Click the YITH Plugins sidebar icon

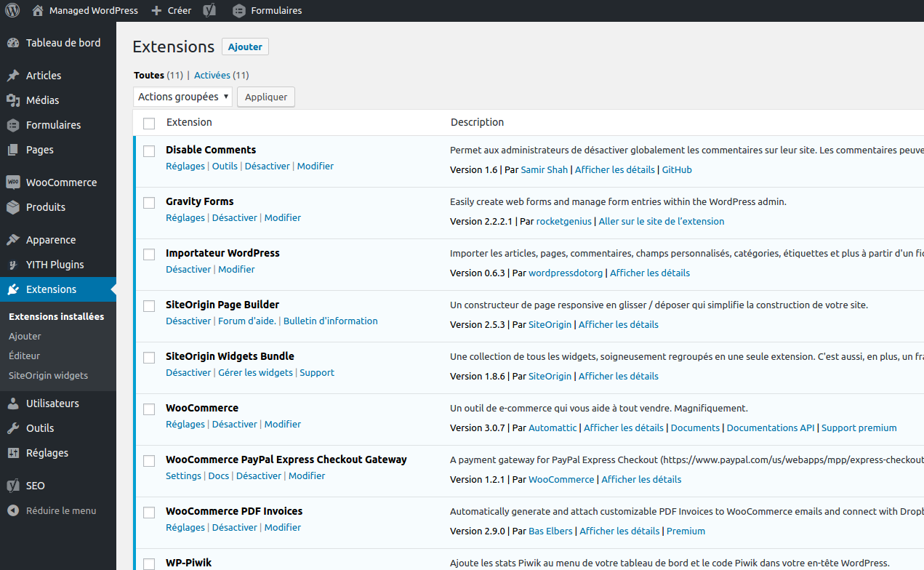click(13, 265)
